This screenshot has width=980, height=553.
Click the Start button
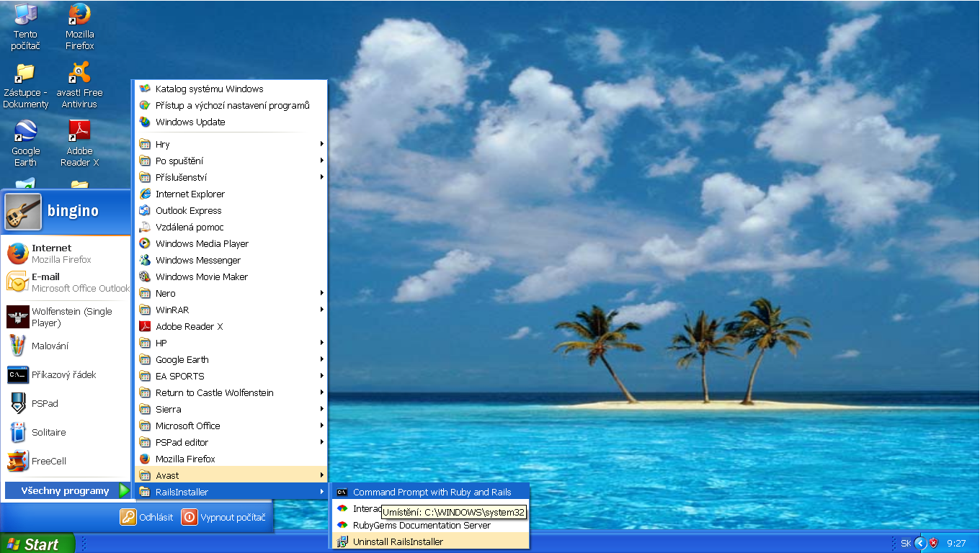pos(37,544)
